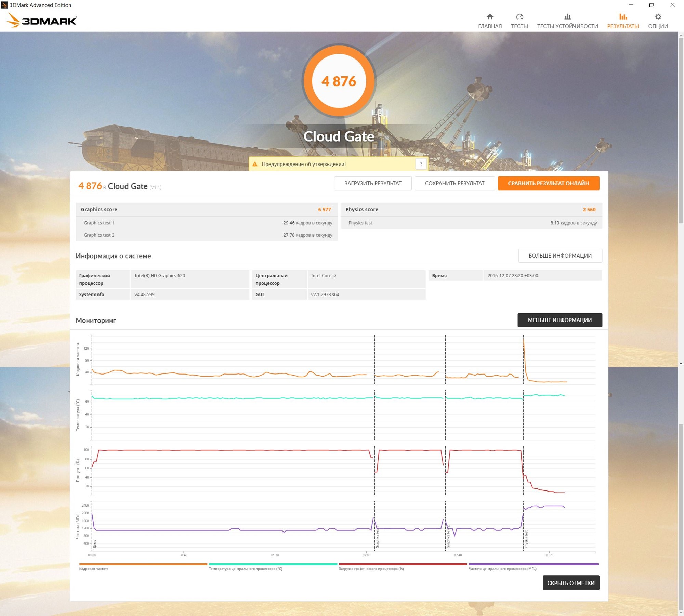Open the ГЛАВНАЯ home tab
The height and width of the screenshot is (616, 684).
point(490,21)
